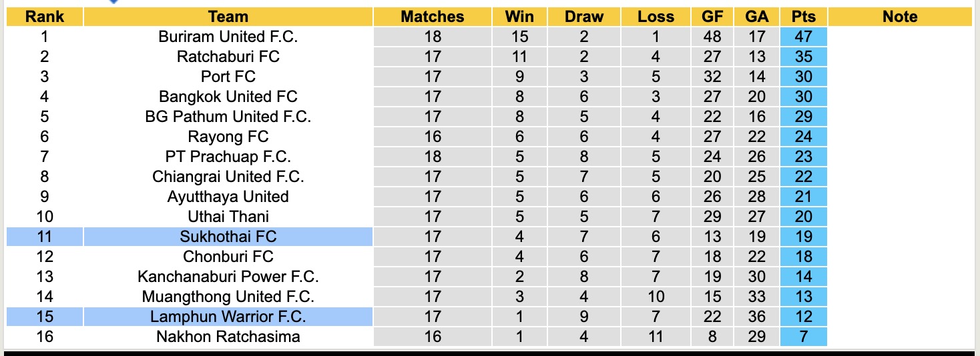This screenshot has height=356, width=980.
Task: Select the Ratchaburi FC team name
Action: click(x=228, y=57)
